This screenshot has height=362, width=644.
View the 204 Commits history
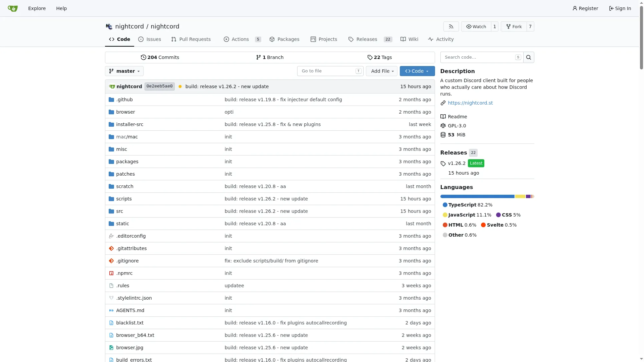tap(160, 57)
